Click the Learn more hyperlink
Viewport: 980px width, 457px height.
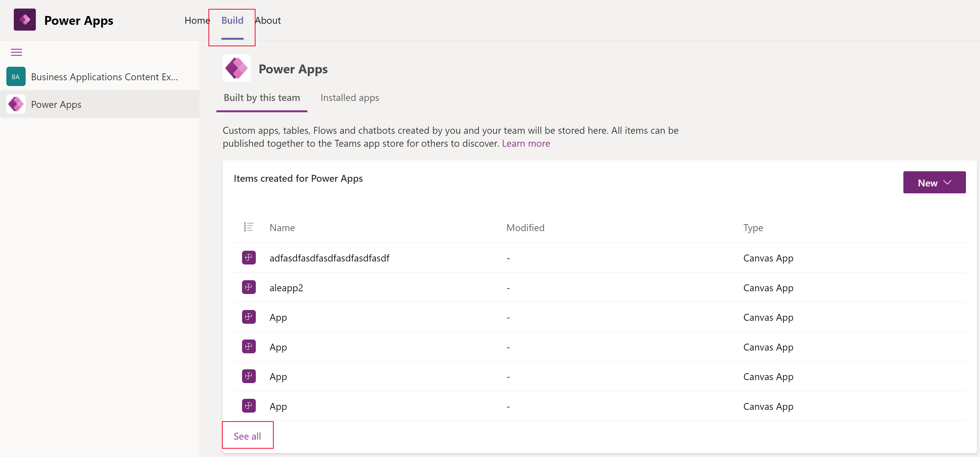tap(525, 143)
